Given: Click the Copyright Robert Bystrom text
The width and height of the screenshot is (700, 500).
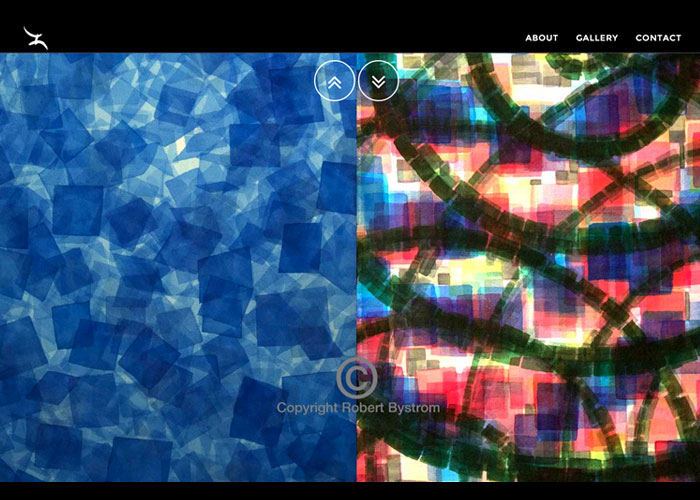Looking at the screenshot, I should [x=357, y=408].
